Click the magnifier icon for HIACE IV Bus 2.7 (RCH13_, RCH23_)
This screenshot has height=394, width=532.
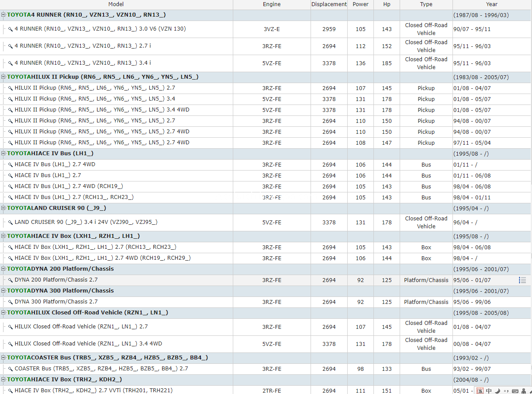click(x=10, y=198)
